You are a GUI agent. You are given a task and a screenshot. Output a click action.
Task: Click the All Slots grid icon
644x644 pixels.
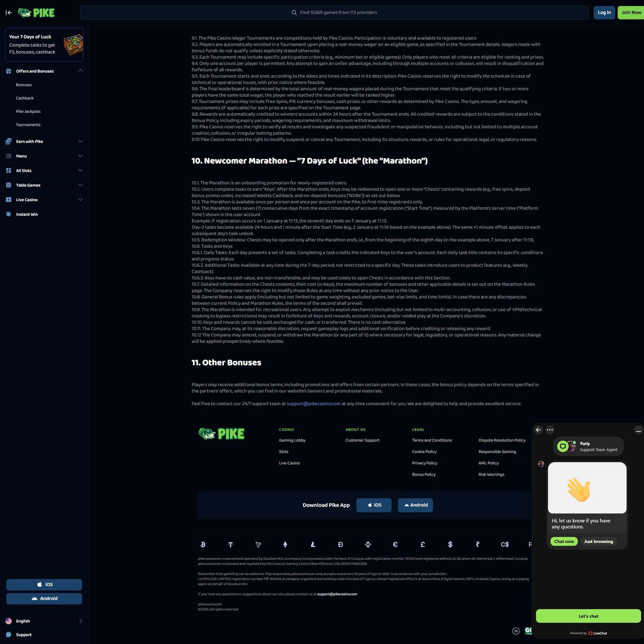tap(8, 171)
